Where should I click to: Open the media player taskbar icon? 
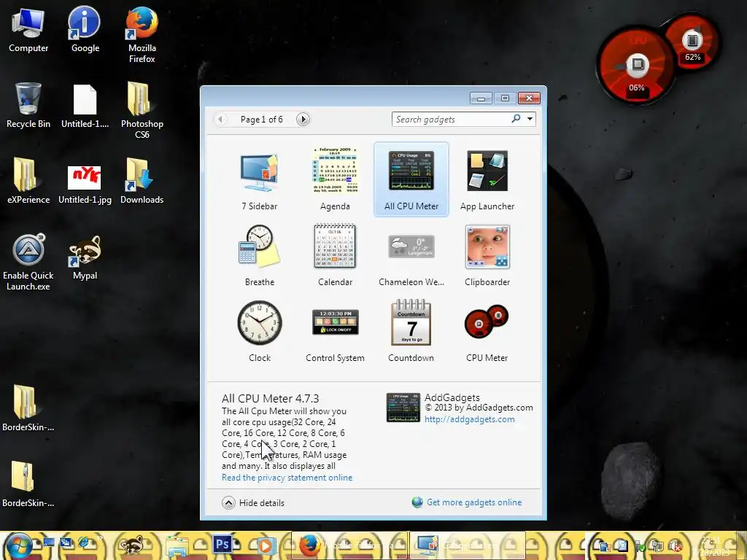266,545
